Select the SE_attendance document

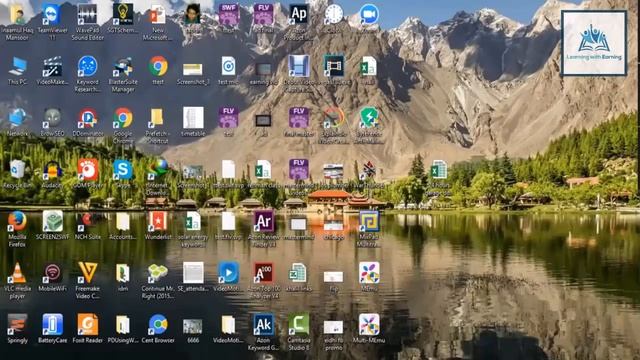[193, 273]
